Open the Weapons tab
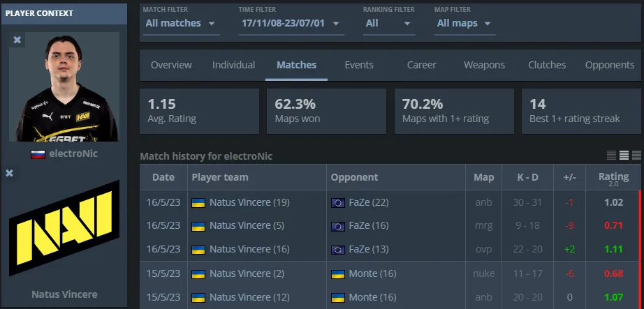The image size is (644, 309). point(484,65)
